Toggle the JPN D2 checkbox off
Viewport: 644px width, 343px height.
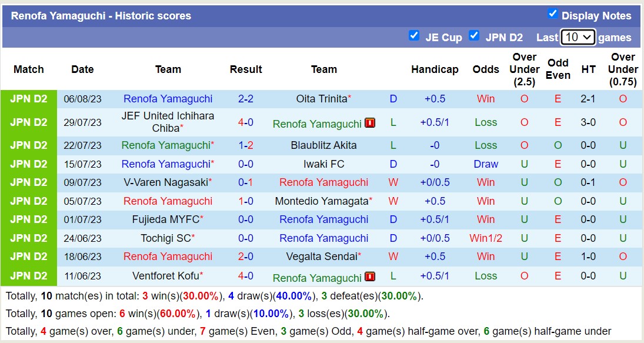474,36
